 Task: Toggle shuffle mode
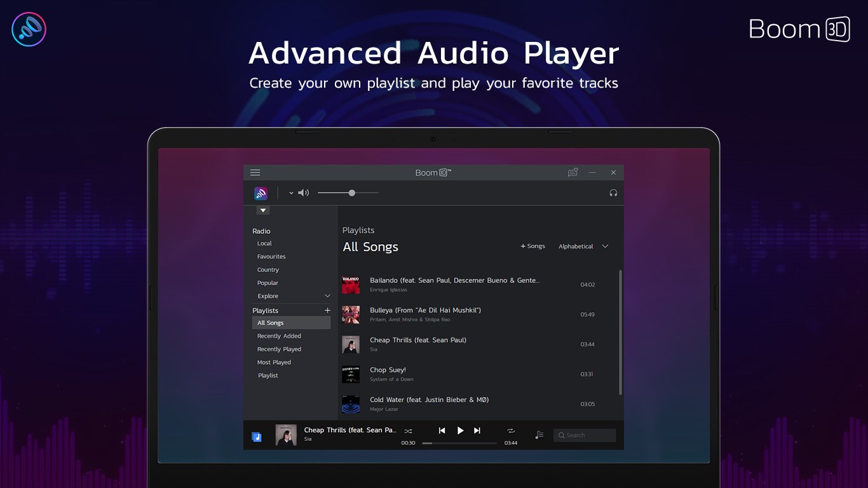[x=408, y=431]
